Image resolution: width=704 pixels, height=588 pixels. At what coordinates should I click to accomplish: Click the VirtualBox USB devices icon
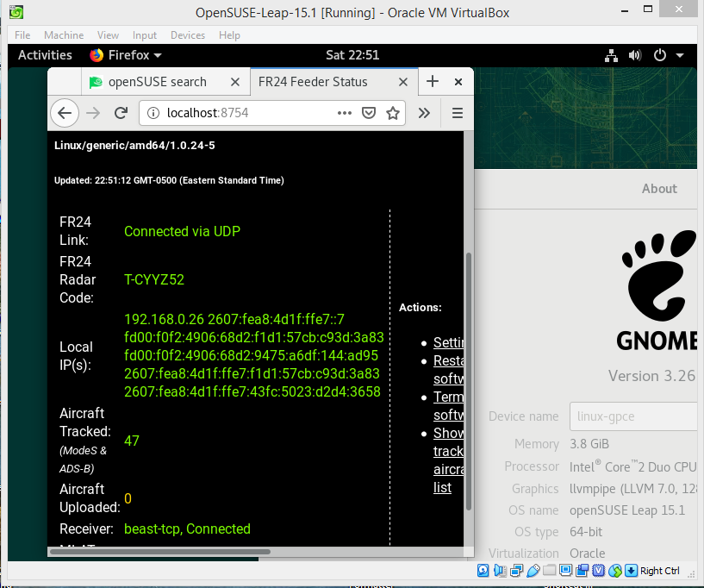[x=533, y=571]
